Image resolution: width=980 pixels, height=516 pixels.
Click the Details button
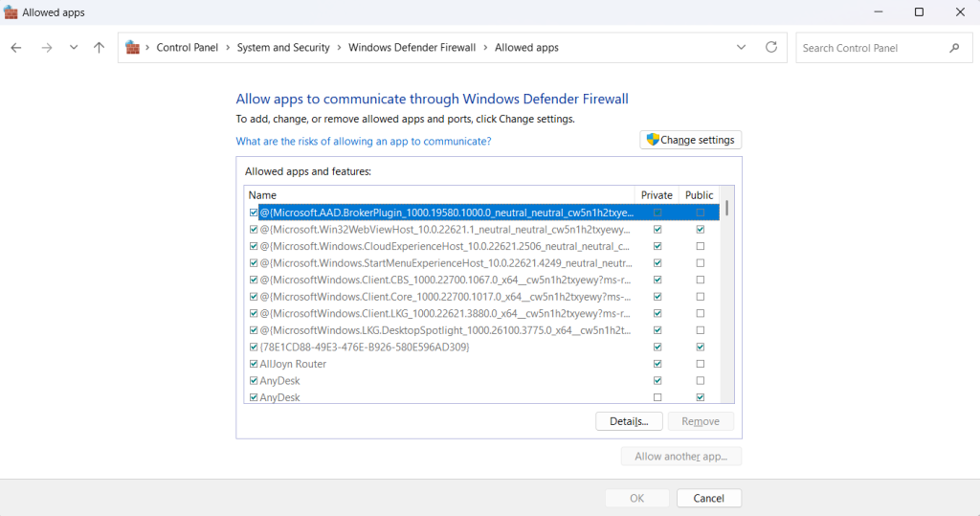(x=629, y=421)
